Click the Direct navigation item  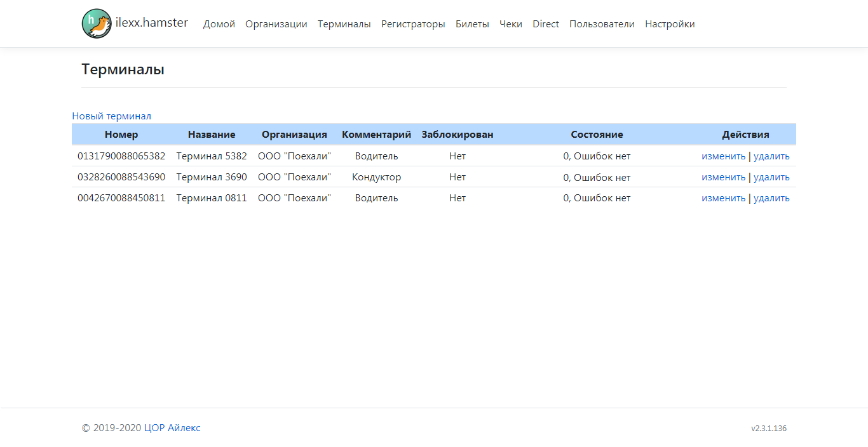[x=545, y=24]
